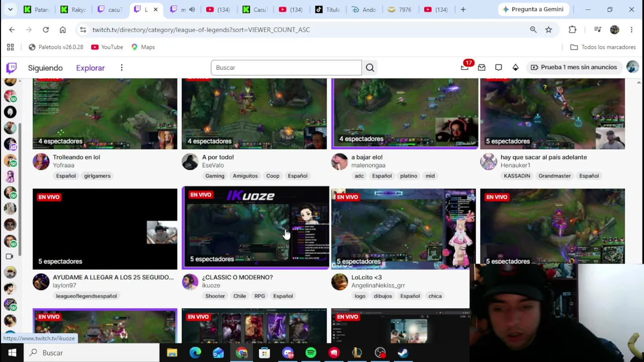Close the active Twitch tab
The height and width of the screenshot is (362, 644).
[x=155, y=10]
